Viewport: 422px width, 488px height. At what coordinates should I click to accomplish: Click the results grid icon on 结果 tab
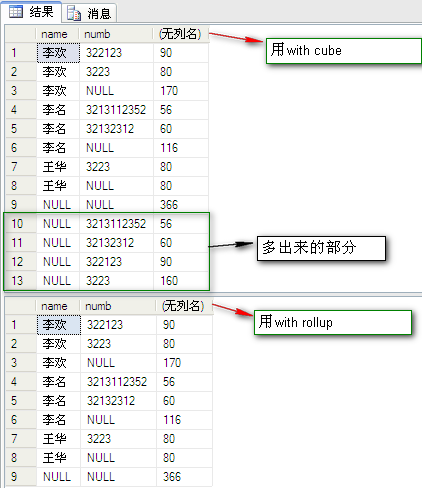pos(16,12)
